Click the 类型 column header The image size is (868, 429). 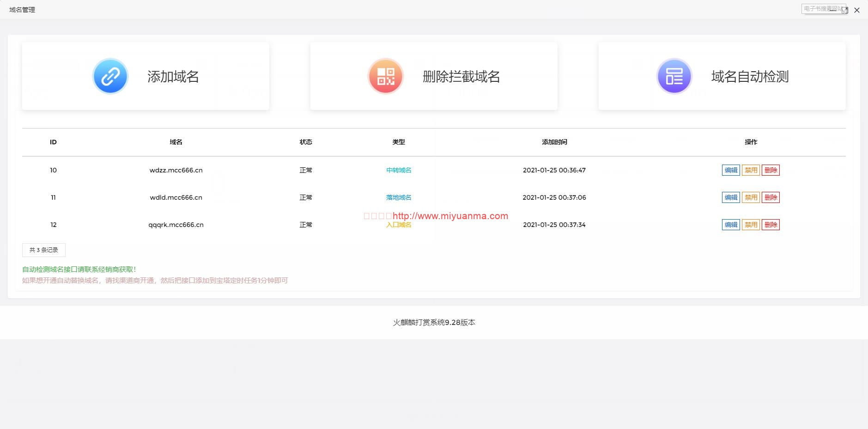pyautogui.click(x=399, y=142)
